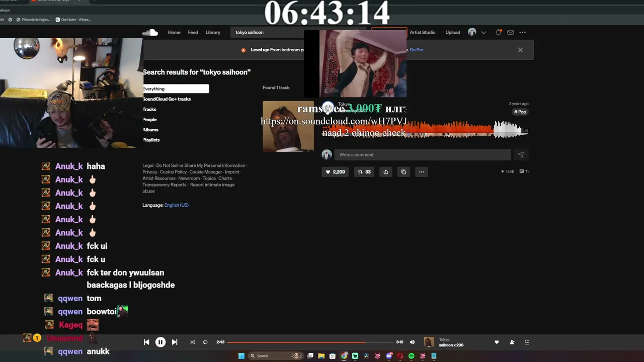Open the SoundCloud logo home icon

pyautogui.click(x=150, y=32)
